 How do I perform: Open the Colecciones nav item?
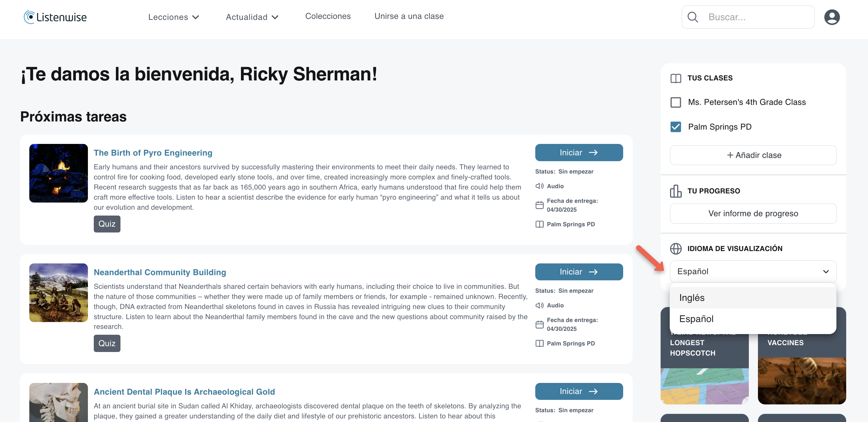click(x=328, y=16)
